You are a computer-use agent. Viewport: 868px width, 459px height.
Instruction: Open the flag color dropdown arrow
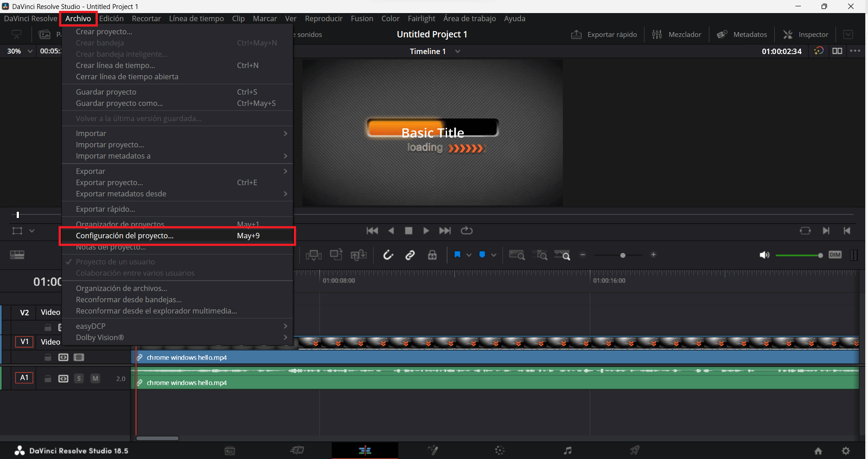tap(469, 255)
